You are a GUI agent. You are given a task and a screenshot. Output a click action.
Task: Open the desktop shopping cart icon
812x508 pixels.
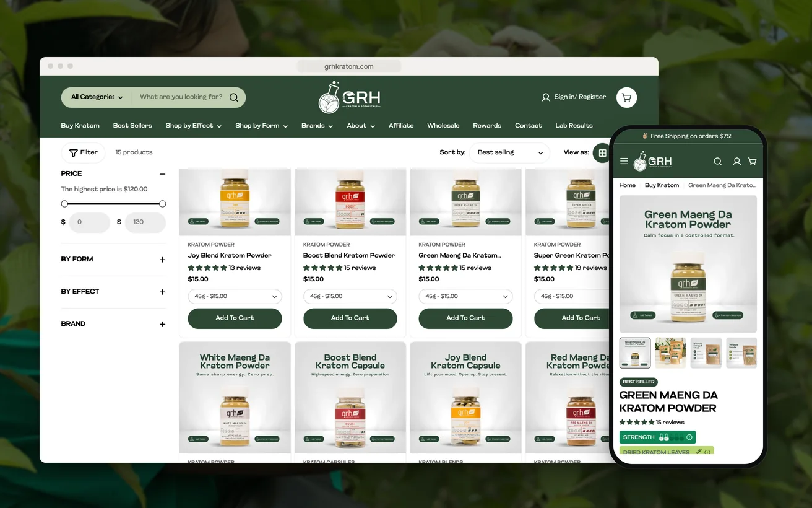coord(626,97)
